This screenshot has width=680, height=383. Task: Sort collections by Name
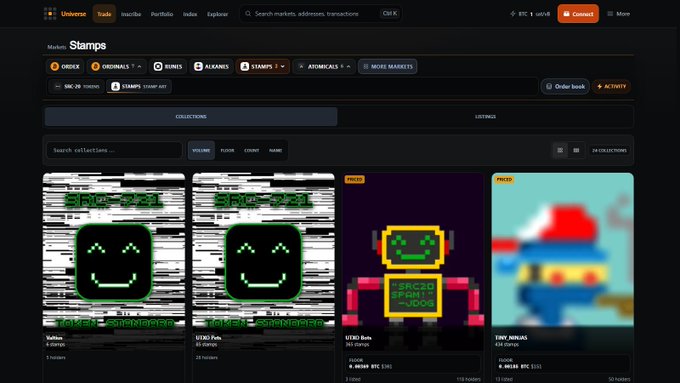click(x=275, y=150)
